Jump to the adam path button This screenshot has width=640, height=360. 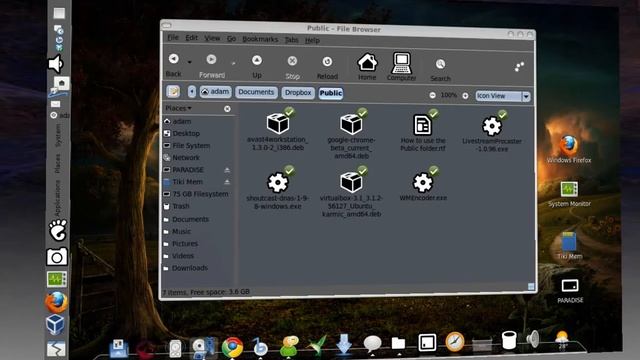216,92
